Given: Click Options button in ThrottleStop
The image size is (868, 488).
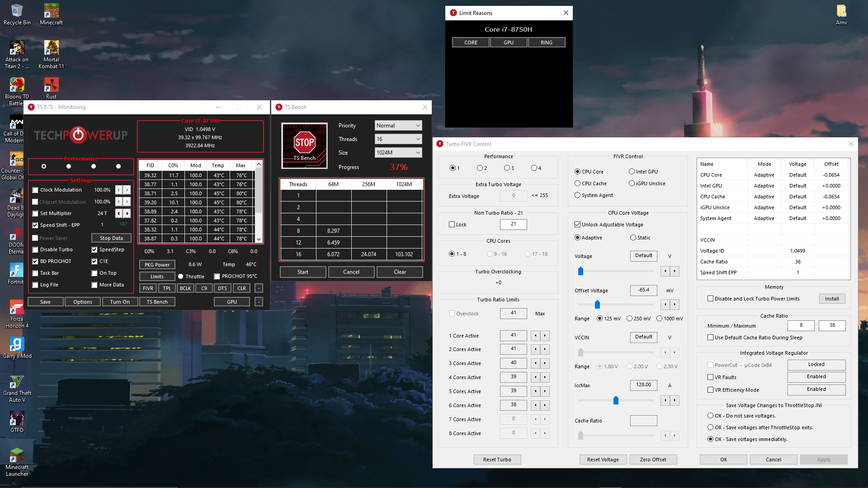Looking at the screenshot, I should pos(83,302).
